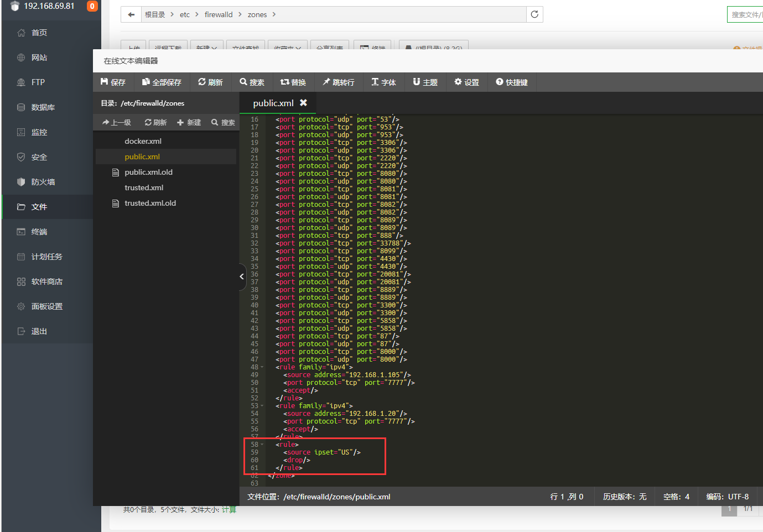This screenshot has height=532, width=763.
Task: Search files in directory panel
Action: pyautogui.click(x=223, y=123)
